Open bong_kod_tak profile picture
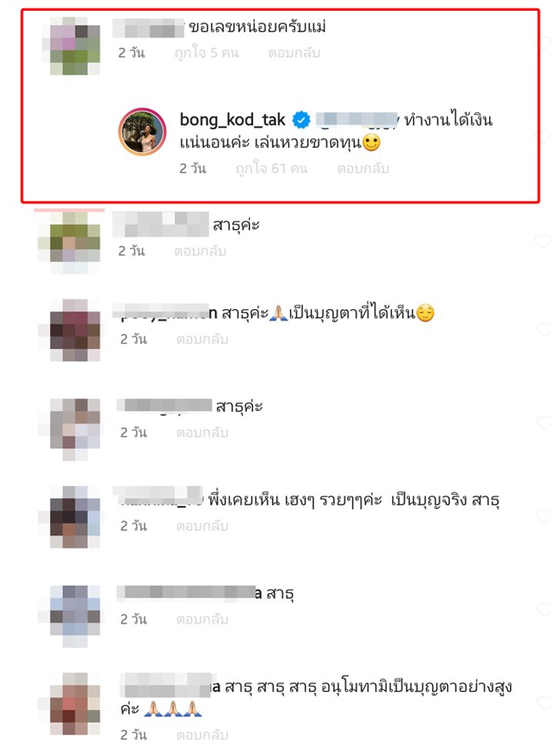The width and height of the screenshot is (560, 753). pyautogui.click(x=142, y=131)
